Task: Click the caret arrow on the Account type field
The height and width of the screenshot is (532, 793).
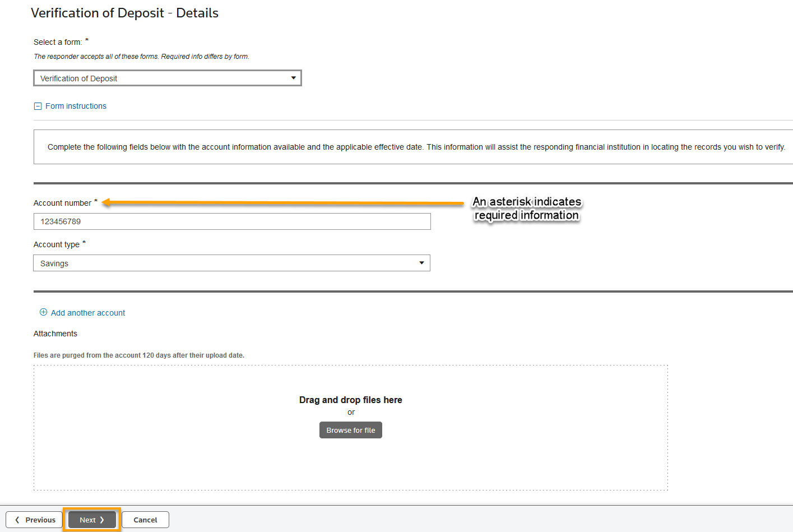Action: [421, 263]
